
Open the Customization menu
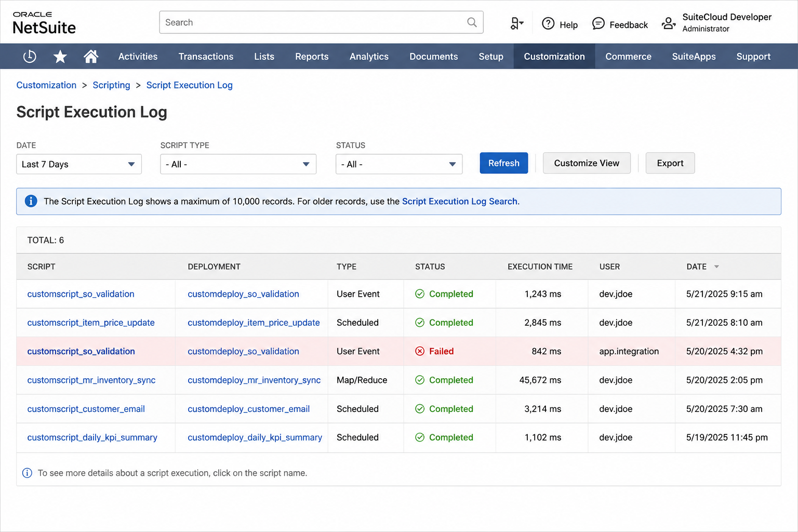pos(554,56)
